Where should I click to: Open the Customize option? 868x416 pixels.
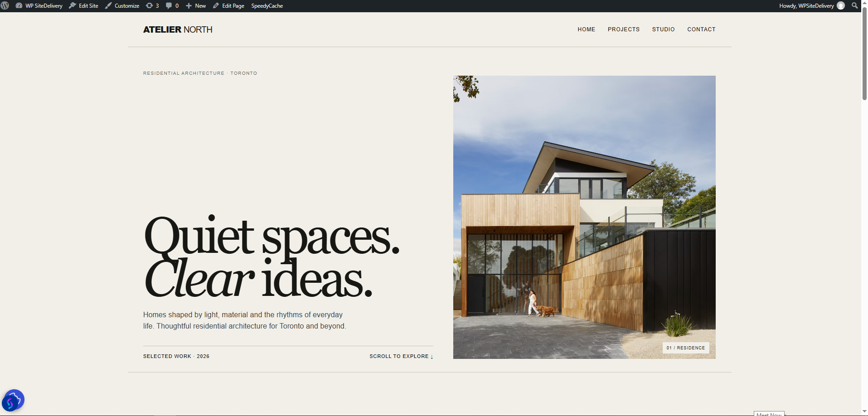tap(122, 6)
